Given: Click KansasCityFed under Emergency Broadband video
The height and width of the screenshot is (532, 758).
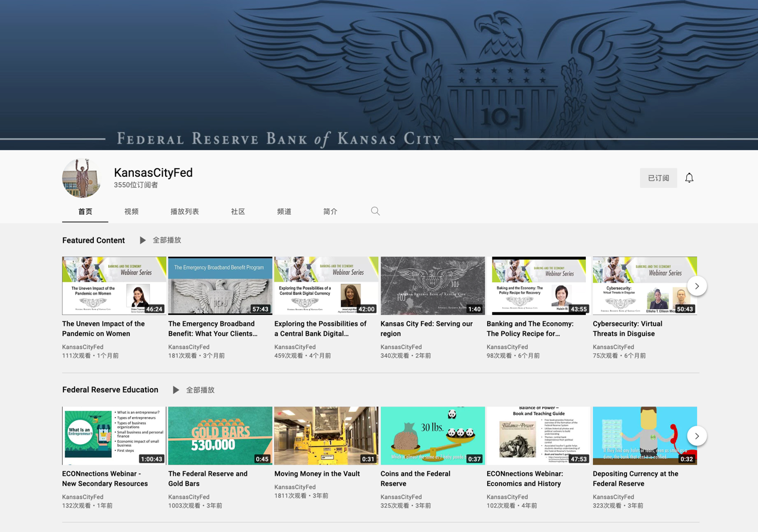Looking at the screenshot, I should pos(188,347).
